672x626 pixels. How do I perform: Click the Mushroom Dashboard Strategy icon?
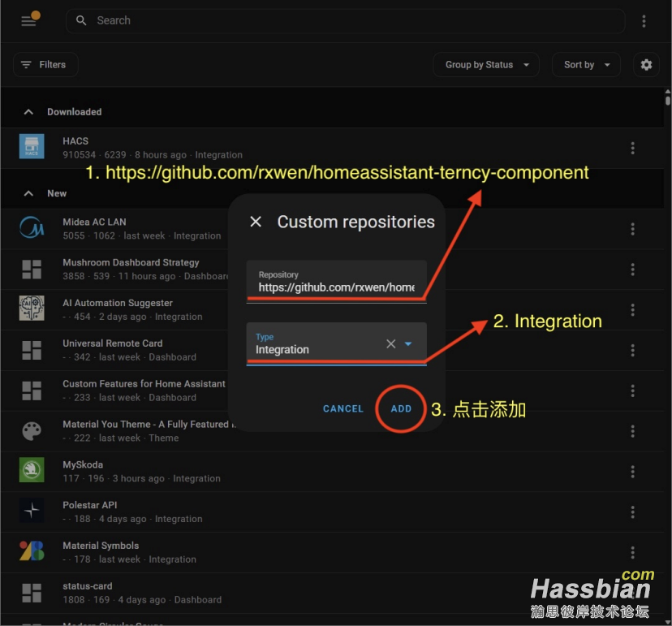pos(32,270)
